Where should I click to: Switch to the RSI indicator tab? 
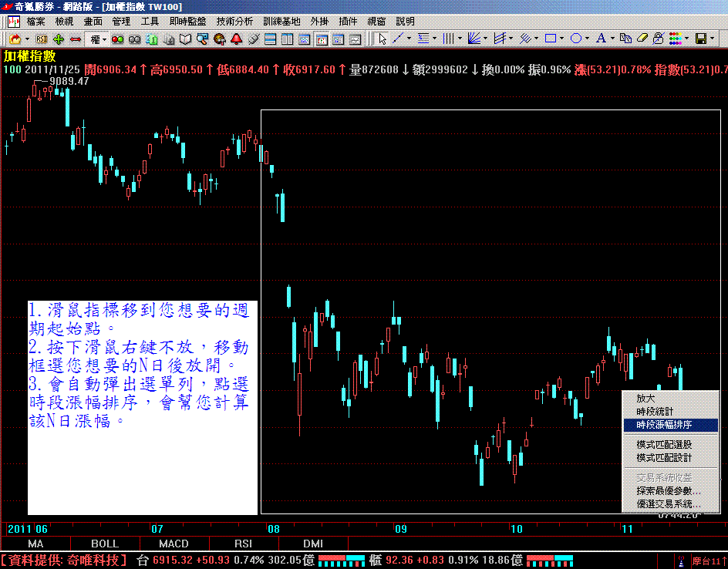243,544
